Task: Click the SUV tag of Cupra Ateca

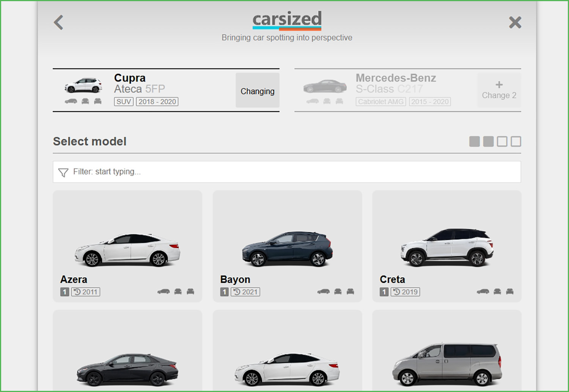Action: point(124,102)
